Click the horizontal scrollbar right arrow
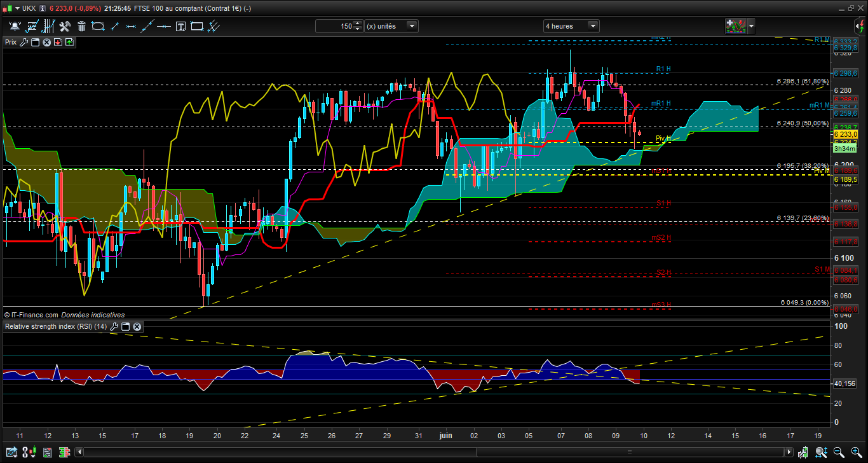Viewport: 868px width, 463px height. point(789,452)
